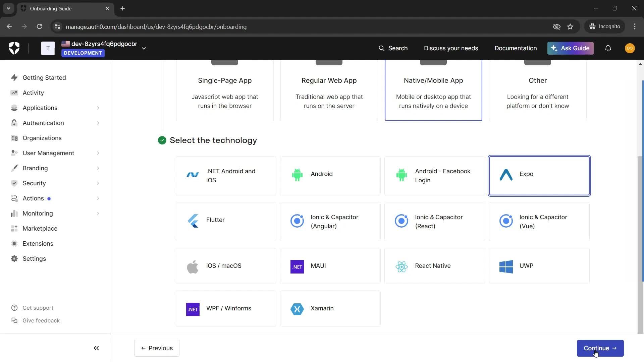Click the MAUI .NET icon

click(297, 267)
